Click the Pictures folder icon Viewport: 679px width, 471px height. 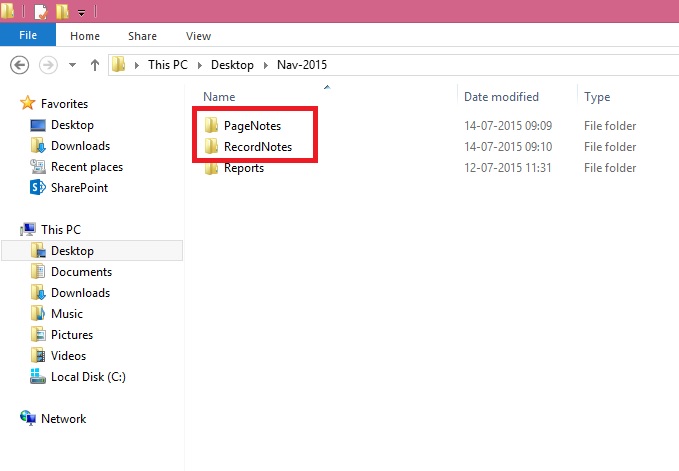38,334
